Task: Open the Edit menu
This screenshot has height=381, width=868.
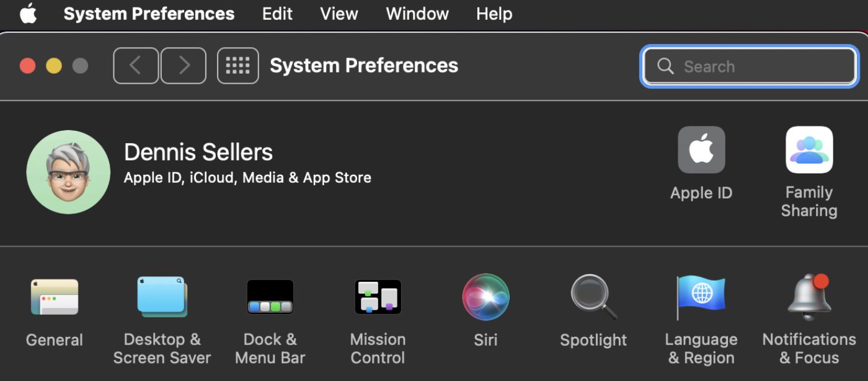Action: tap(277, 14)
